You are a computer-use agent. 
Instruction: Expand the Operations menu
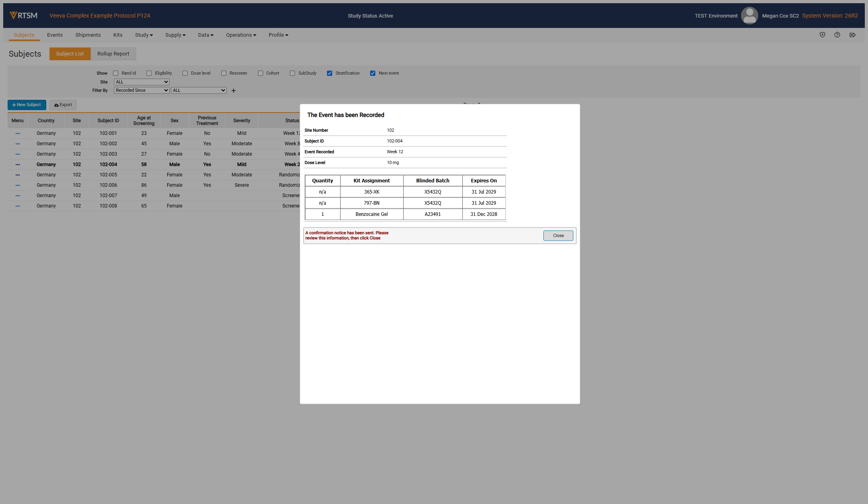click(241, 35)
